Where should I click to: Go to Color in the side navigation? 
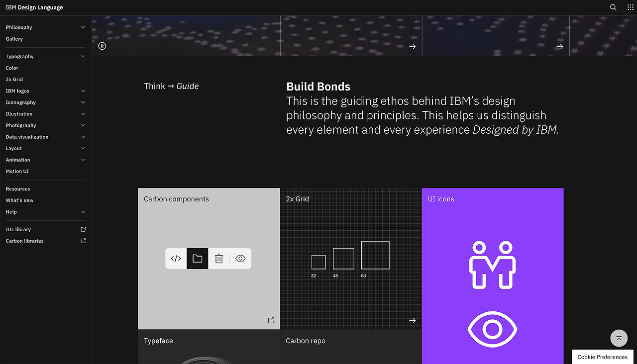[x=12, y=68]
